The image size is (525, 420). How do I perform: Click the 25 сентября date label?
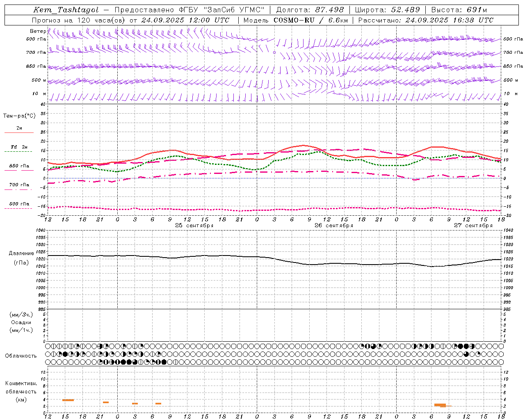point(194,226)
